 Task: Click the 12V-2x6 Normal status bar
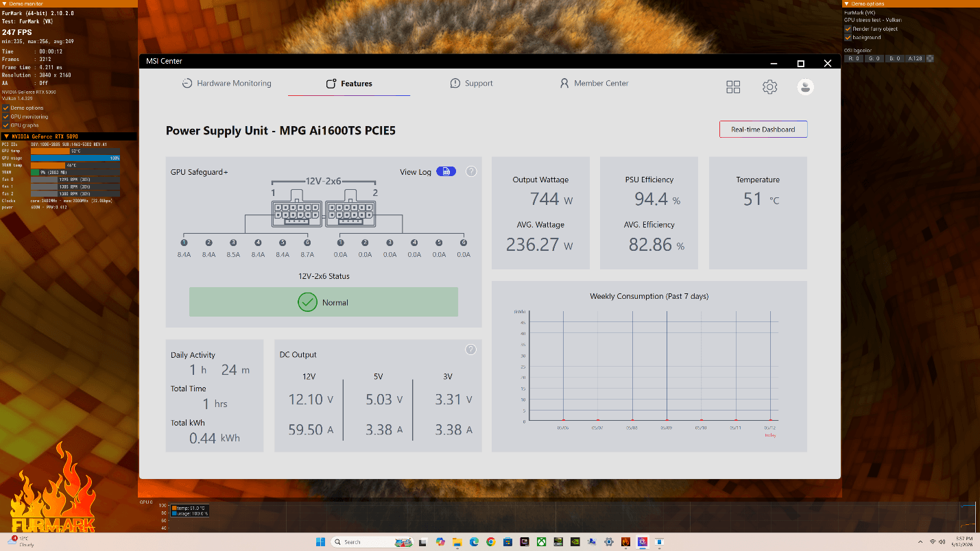click(x=324, y=302)
